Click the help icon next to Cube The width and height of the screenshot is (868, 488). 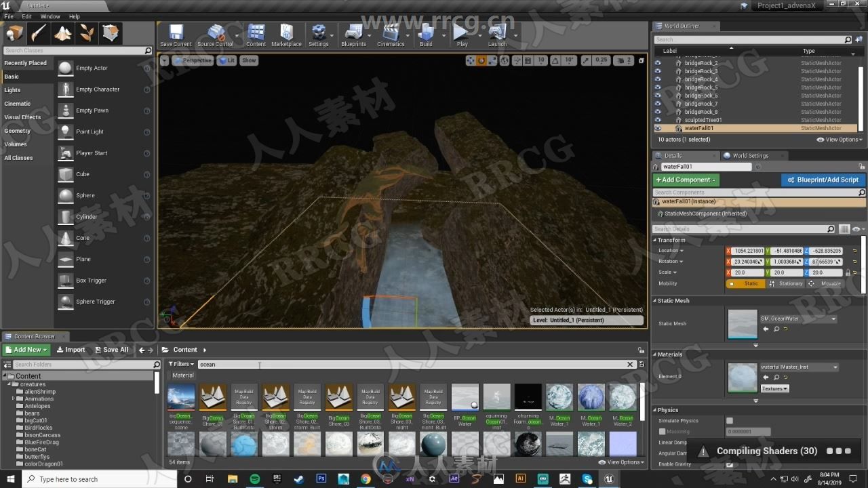pyautogui.click(x=146, y=174)
